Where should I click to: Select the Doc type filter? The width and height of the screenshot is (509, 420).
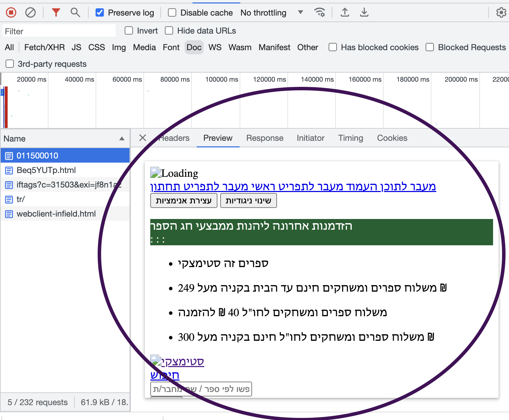pos(194,47)
